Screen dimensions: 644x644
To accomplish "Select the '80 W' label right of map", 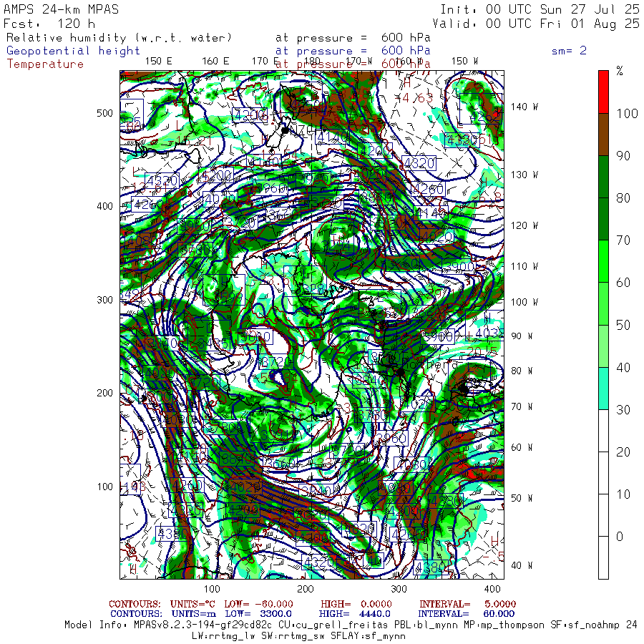I will [x=522, y=371].
